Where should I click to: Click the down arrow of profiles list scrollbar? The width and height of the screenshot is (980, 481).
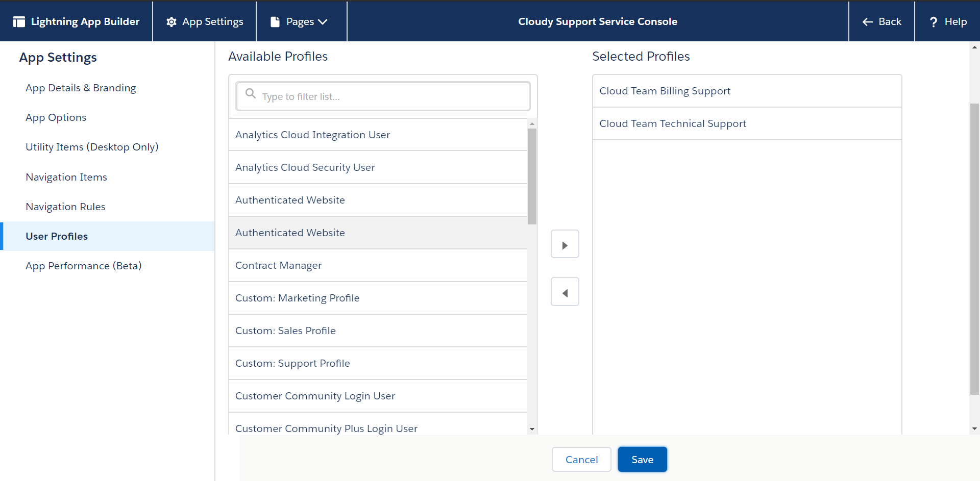[x=532, y=429]
